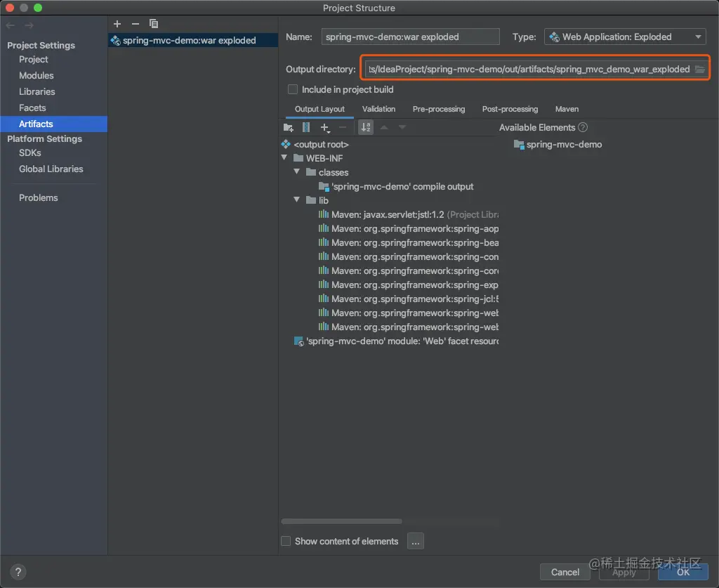Switch to the Output Layout tab

coord(319,109)
